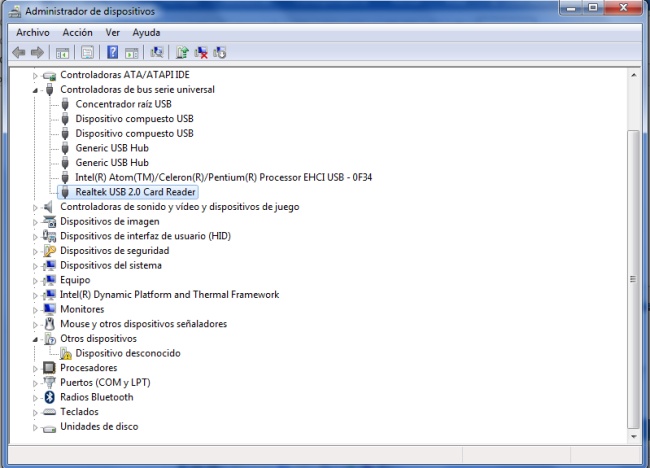Minimize the Administrador de dispositivos window
The width and height of the screenshot is (650, 468).
click(x=571, y=8)
